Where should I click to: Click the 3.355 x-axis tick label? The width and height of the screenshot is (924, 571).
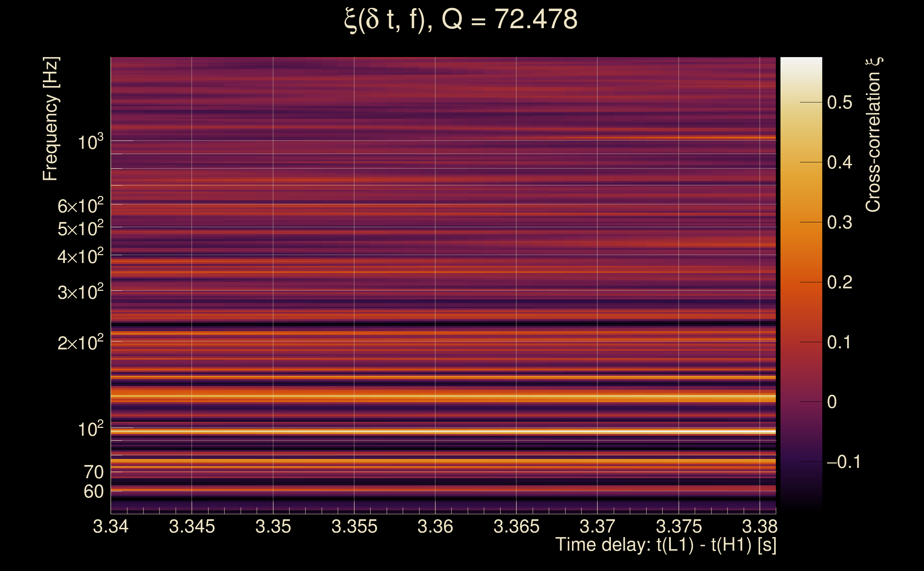(354, 527)
